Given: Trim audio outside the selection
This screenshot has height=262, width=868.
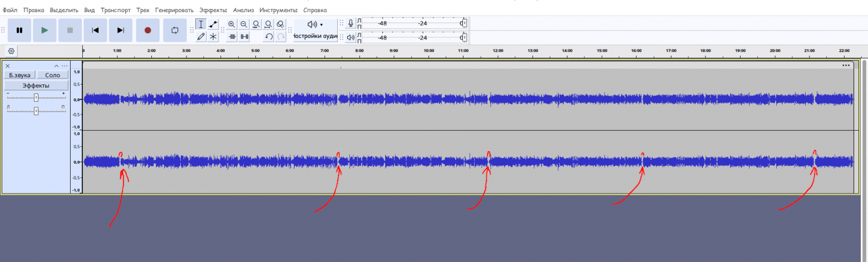Looking at the screenshot, I should pos(231,37).
